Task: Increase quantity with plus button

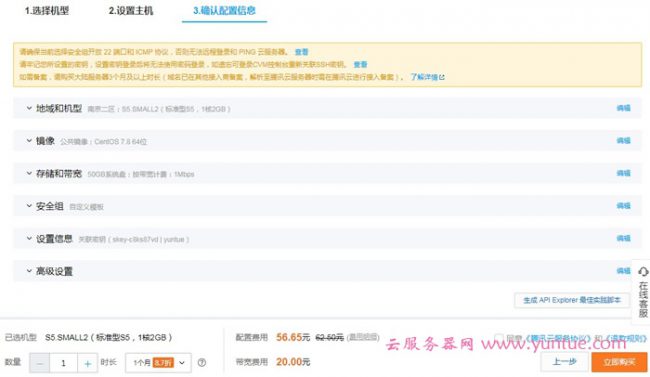Action: point(87,363)
